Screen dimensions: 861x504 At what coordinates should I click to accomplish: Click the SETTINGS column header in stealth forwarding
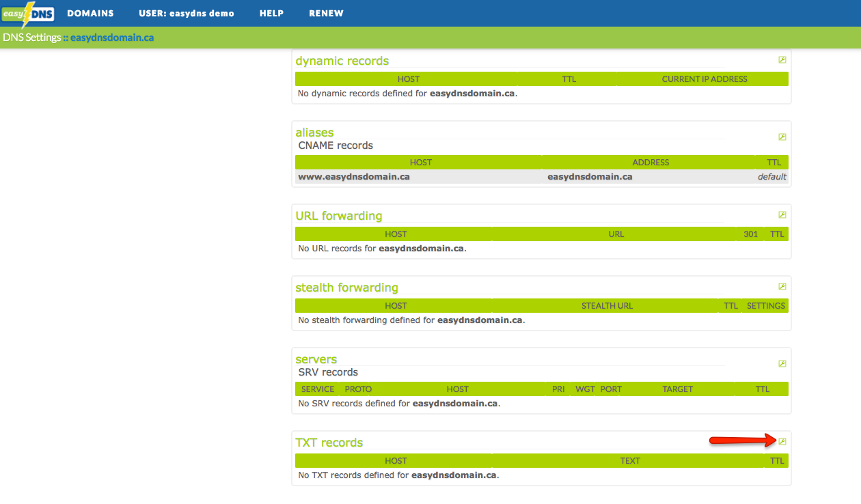click(x=766, y=306)
